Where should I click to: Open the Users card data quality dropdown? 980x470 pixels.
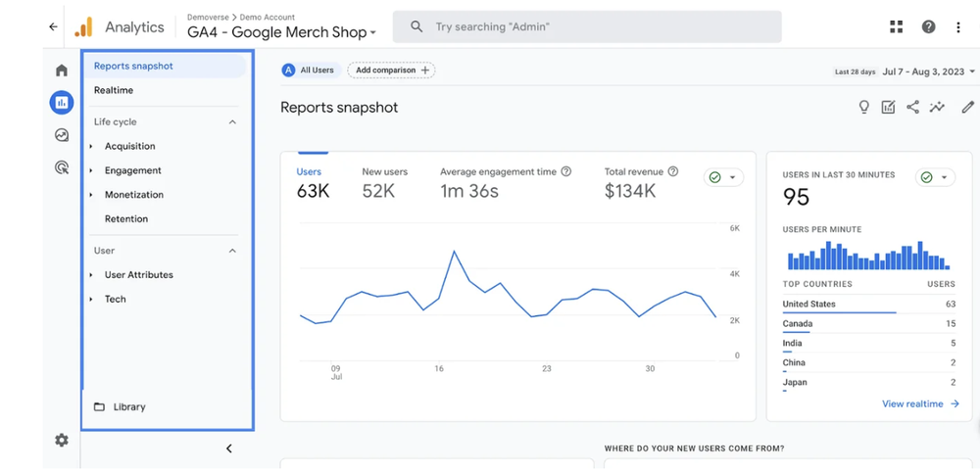tap(724, 177)
